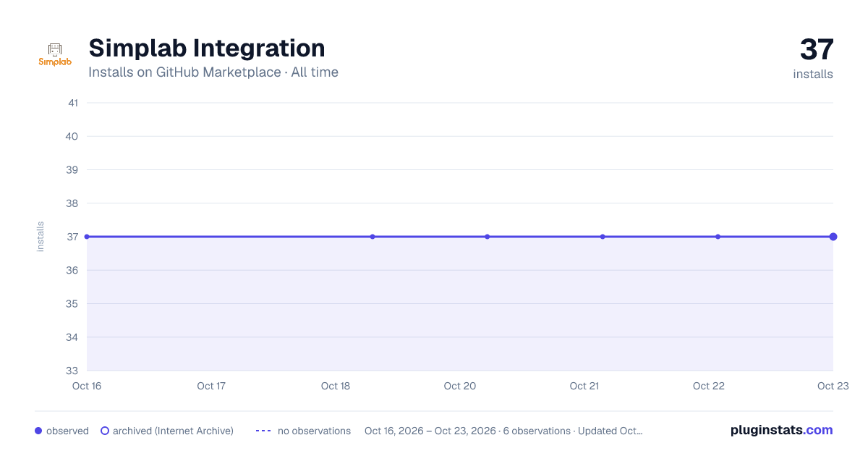Viewport: 868px width, 456px height.
Task: Click the 'observed' legend label
Action: click(67, 431)
